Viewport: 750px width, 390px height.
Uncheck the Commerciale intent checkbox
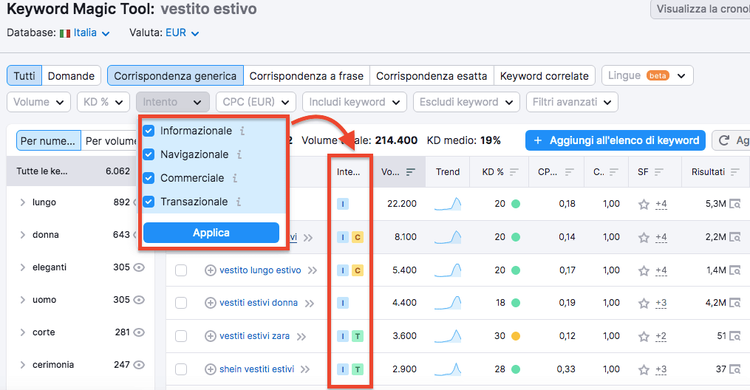pos(149,178)
